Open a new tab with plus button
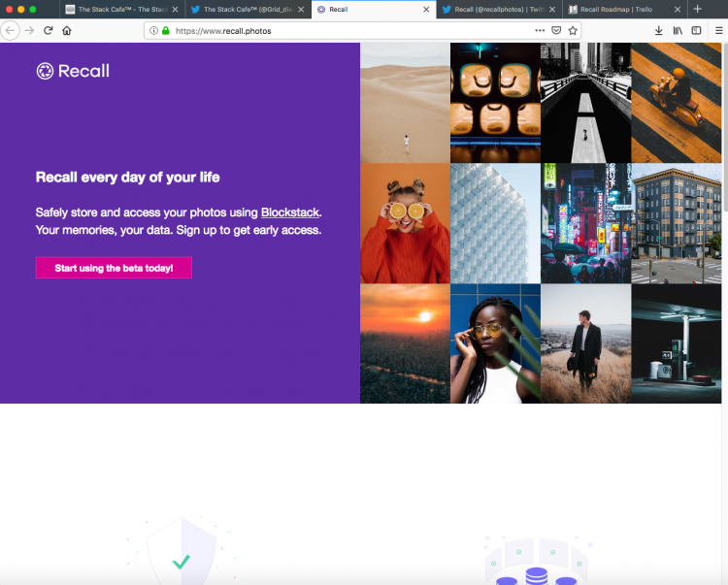This screenshot has width=728, height=585. pos(697,9)
